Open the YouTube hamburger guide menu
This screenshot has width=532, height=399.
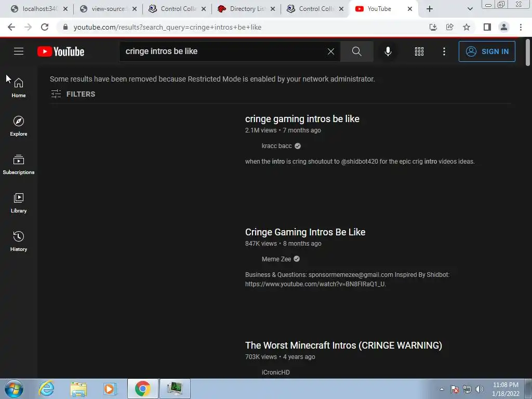19,51
